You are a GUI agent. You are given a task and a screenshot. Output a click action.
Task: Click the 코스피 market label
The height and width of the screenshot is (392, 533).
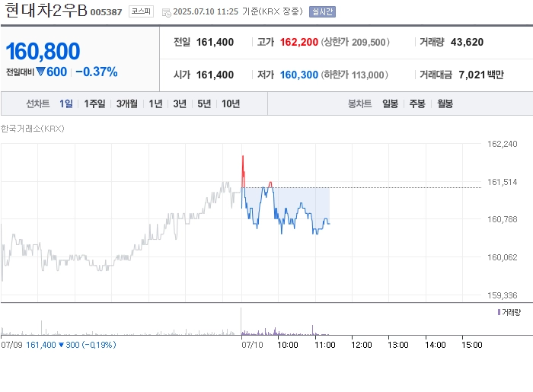(x=141, y=11)
